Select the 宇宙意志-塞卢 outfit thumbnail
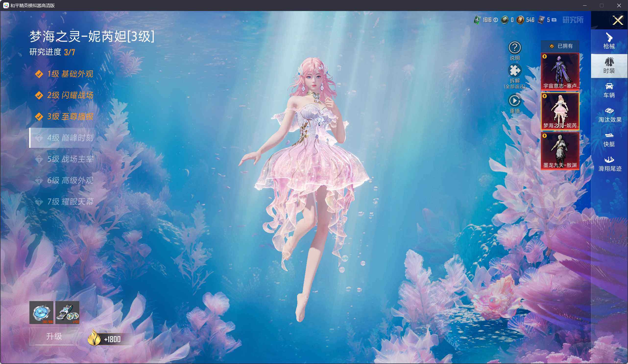The width and height of the screenshot is (628, 364). click(x=560, y=71)
